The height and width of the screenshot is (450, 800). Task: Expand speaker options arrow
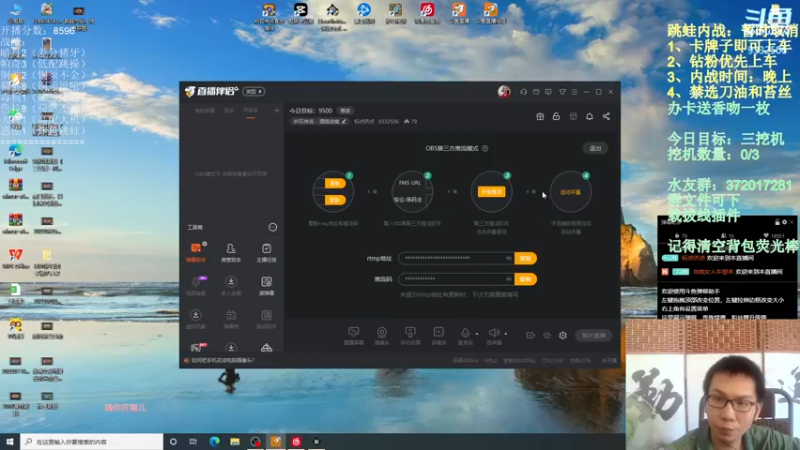pyautogui.click(x=506, y=334)
